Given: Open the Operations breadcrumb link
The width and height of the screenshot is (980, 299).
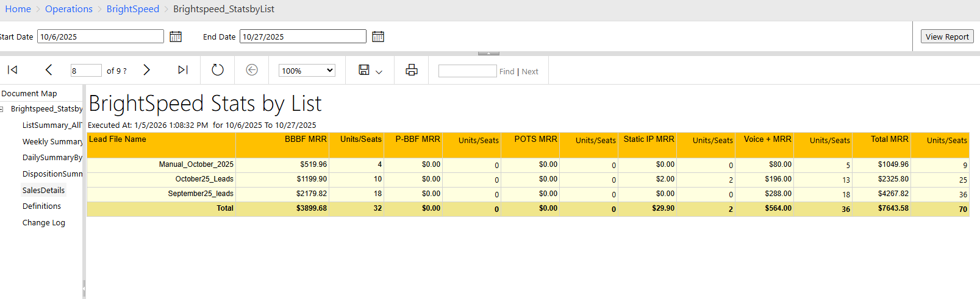Looking at the screenshot, I should [69, 9].
